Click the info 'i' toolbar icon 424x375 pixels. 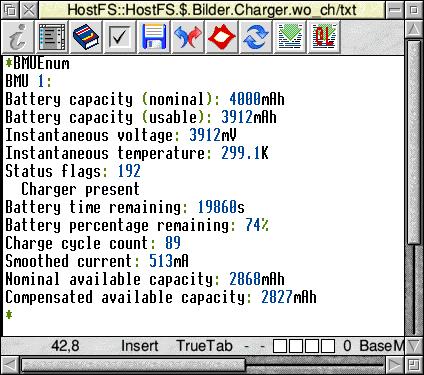(x=18, y=37)
